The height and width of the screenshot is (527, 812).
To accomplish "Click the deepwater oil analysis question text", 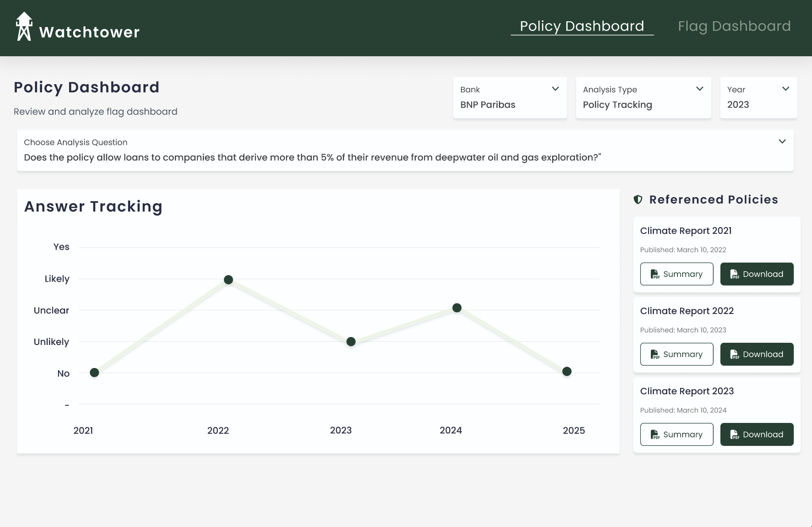I will (313, 158).
